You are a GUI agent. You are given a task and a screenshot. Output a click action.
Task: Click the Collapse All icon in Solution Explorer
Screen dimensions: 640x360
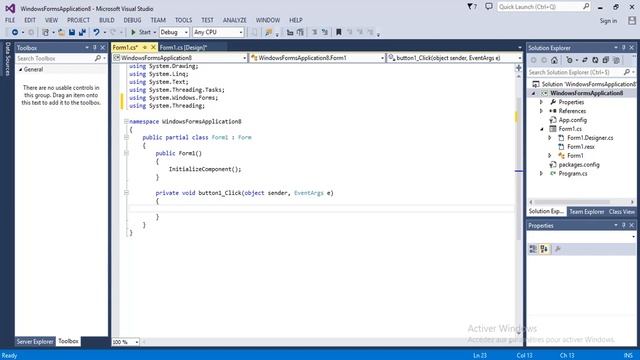[x=606, y=60]
